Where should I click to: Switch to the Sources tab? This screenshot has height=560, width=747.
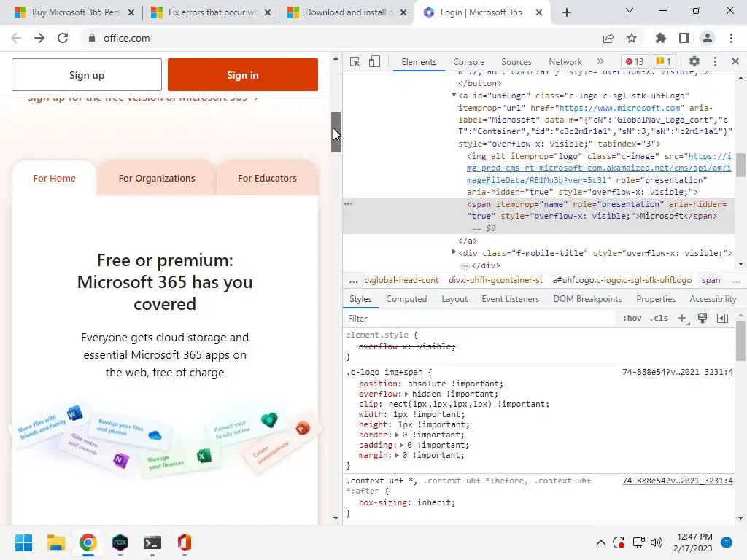516,62
